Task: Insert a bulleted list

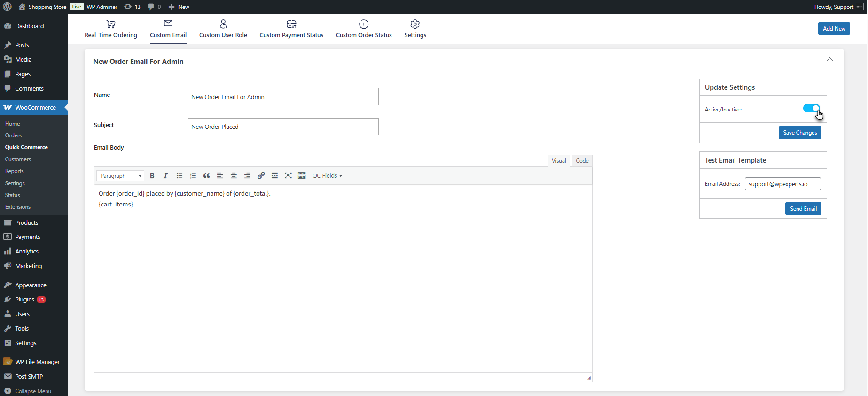Action: pyautogui.click(x=179, y=176)
